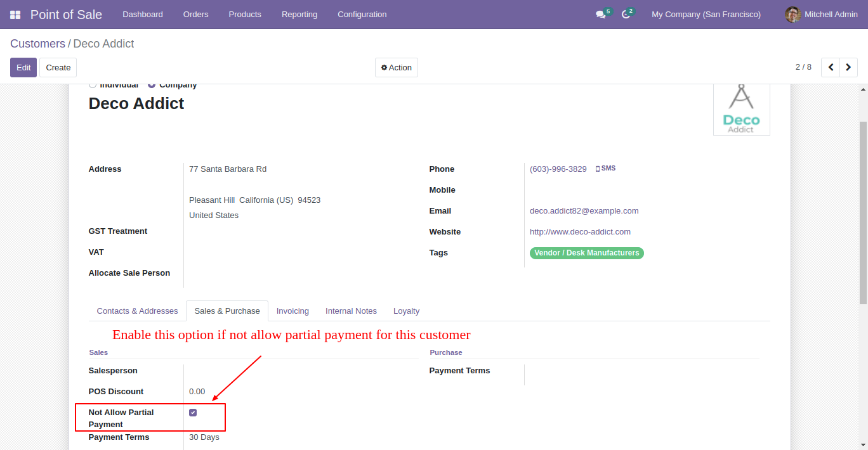This screenshot has width=868, height=450.
Task: Go back to Customers breadcrumb
Action: tap(37, 44)
